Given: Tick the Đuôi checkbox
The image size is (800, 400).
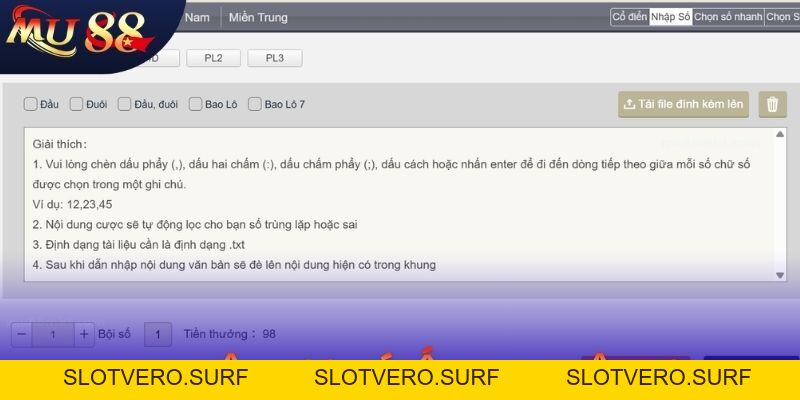Looking at the screenshot, I should (76, 105).
